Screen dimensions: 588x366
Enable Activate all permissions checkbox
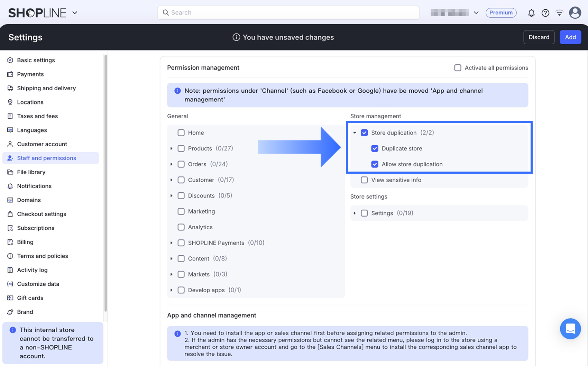(458, 68)
